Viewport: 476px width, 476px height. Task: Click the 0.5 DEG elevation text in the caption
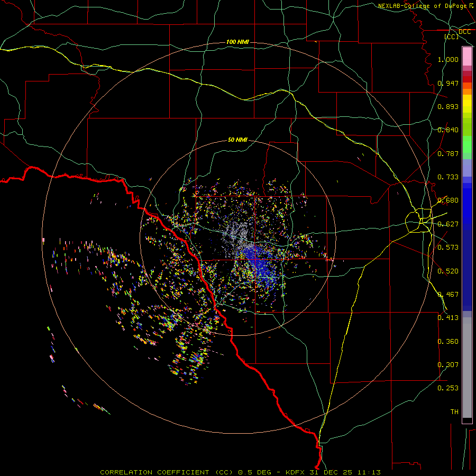click(x=255, y=472)
